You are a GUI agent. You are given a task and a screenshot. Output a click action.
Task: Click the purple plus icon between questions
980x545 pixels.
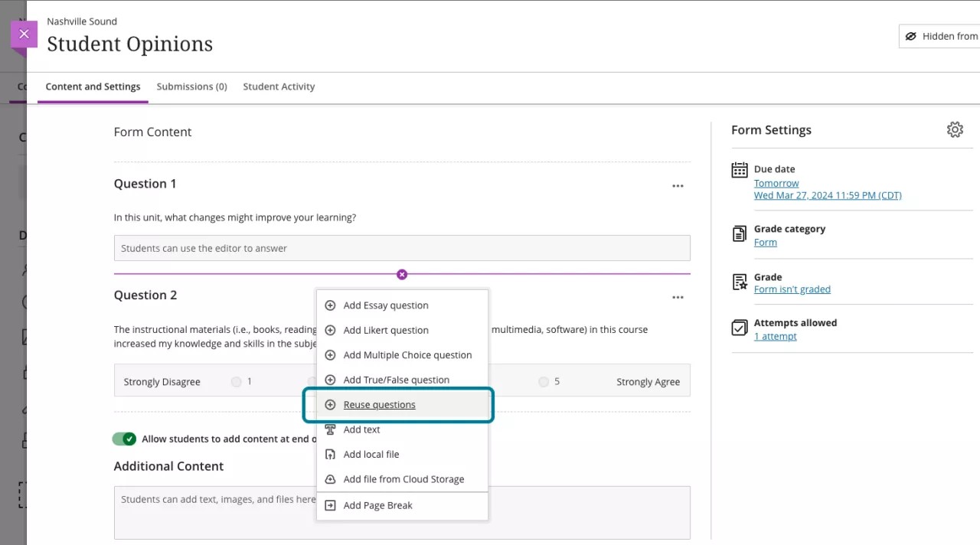(401, 273)
